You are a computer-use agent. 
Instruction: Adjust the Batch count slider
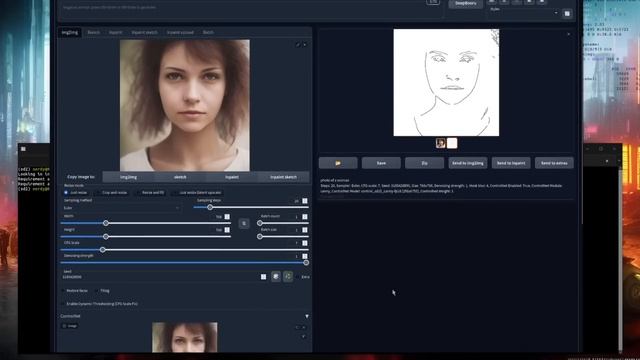(x=283, y=223)
